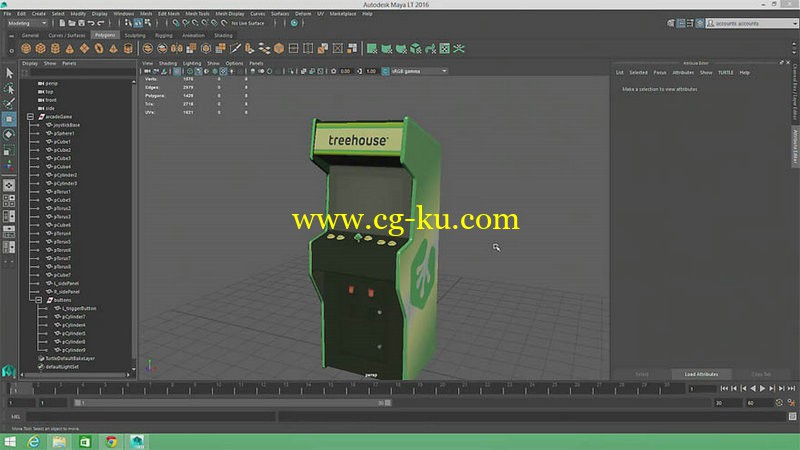This screenshot has width=800, height=450.
Task: Click the Save Scene disk icon
Action: pos(81,23)
